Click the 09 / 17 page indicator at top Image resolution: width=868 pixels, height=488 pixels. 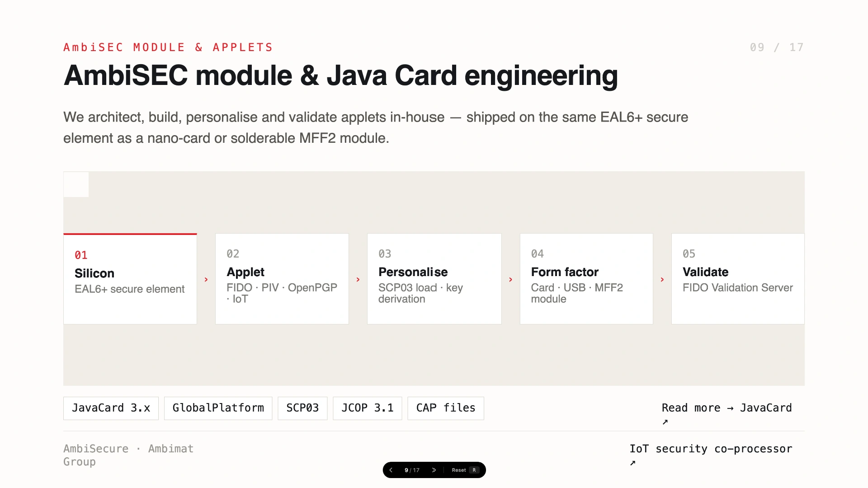tap(777, 47)
